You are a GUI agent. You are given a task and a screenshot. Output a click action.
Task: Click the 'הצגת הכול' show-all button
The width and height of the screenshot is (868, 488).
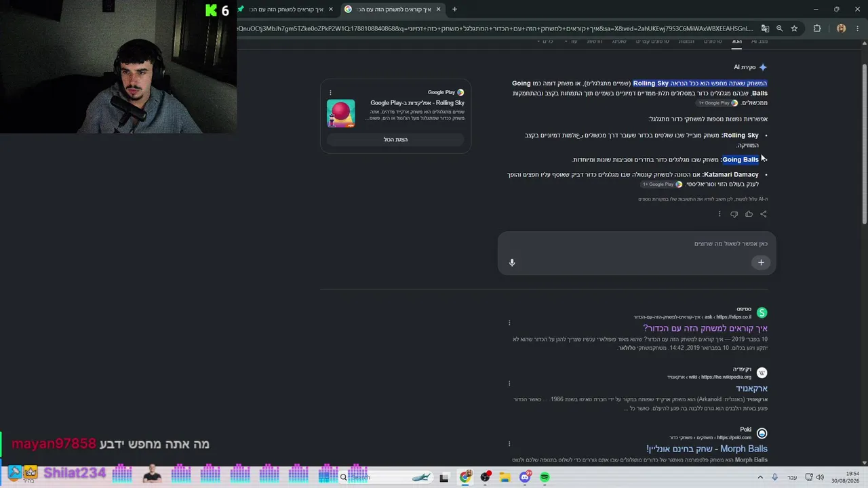coord(395,140)
